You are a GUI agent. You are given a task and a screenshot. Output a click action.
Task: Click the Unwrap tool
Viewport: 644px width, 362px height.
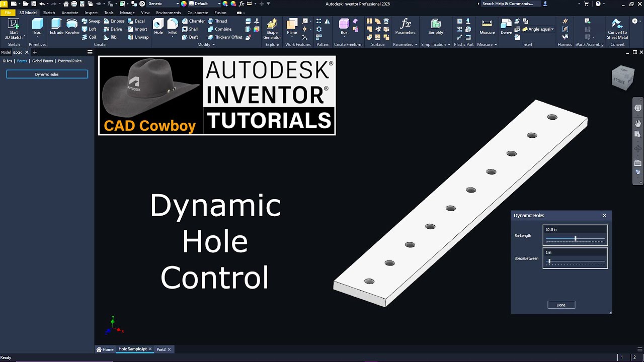[138, 37]
